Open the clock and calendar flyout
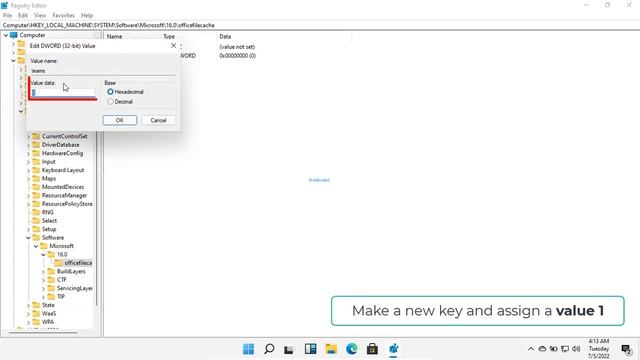Screen dimensions: 640x360 (x=599, y=349)
